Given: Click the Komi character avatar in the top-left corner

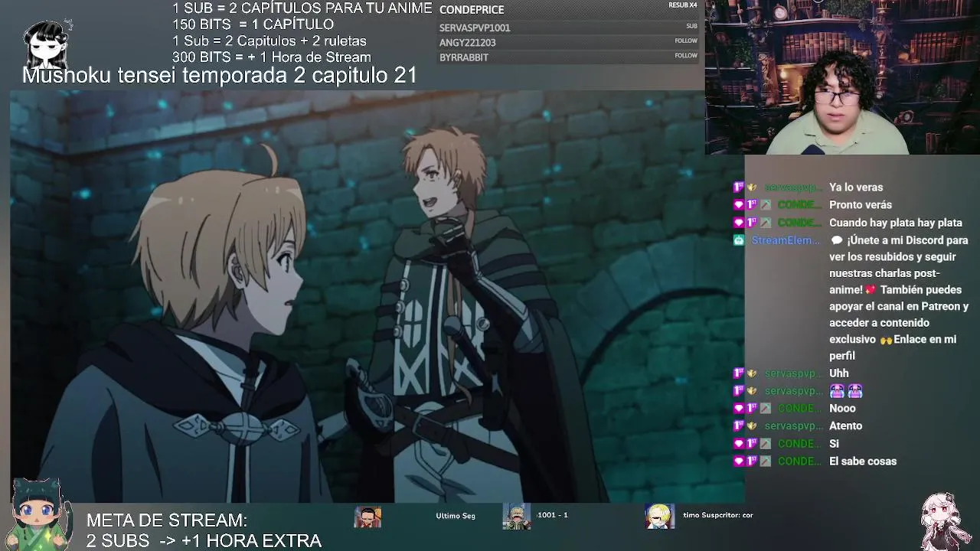Looking at the screenshot, I should pos(48,44).
